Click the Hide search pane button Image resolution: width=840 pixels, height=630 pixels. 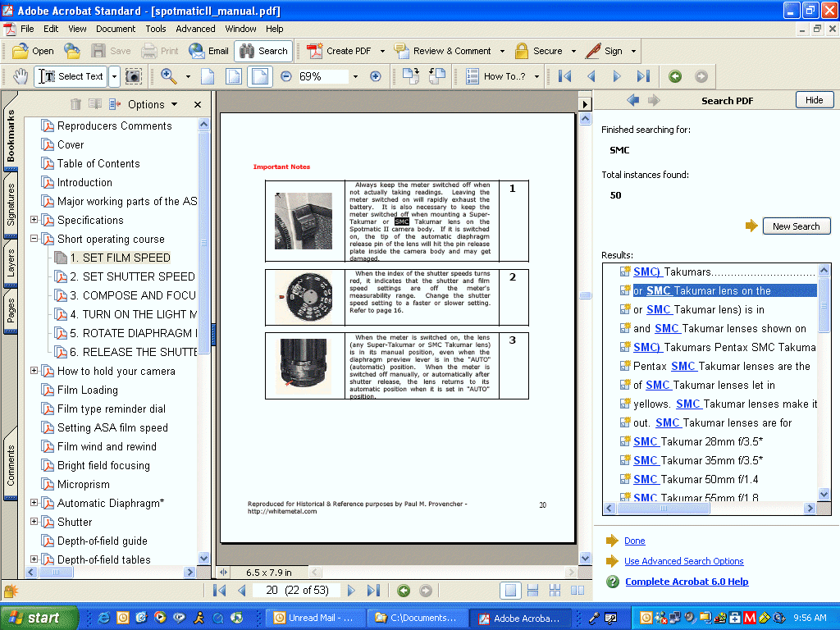[815, 100]
